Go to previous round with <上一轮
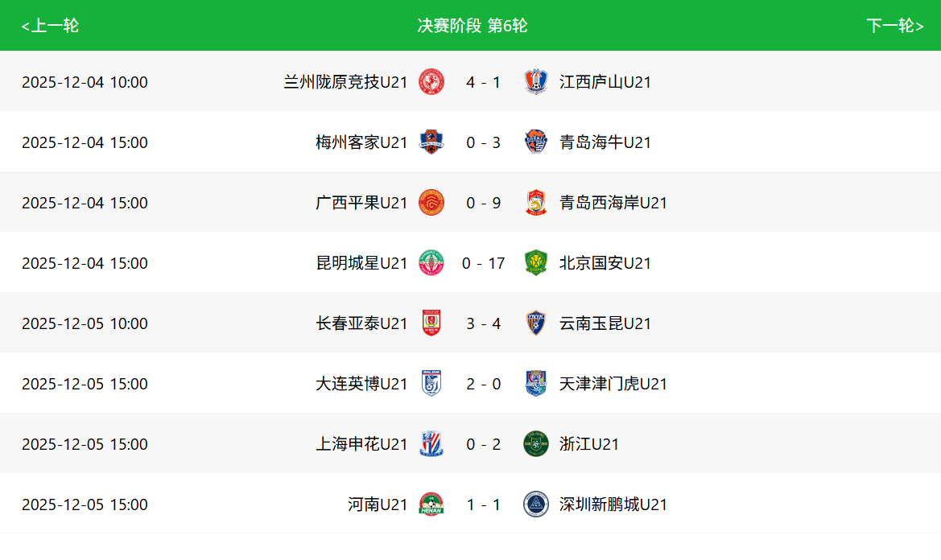941x560 pixels. (x=50, y=26)
